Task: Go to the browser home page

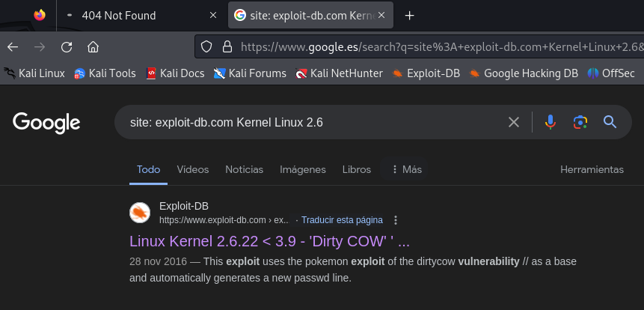Action: click(x=93, y=46)
